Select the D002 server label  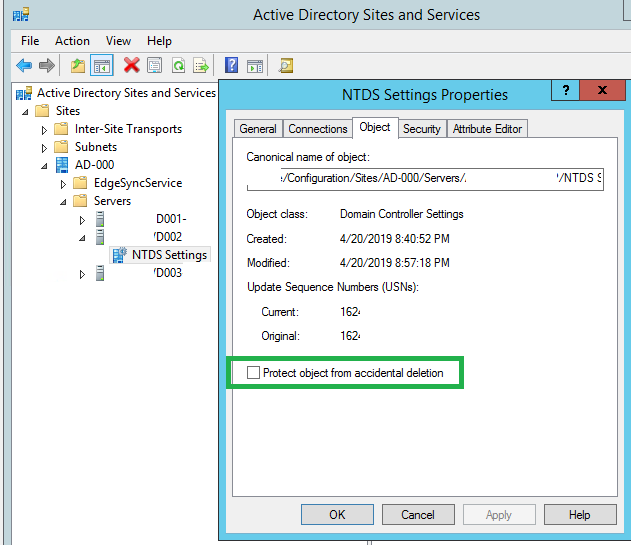click(x=168, y=237)
